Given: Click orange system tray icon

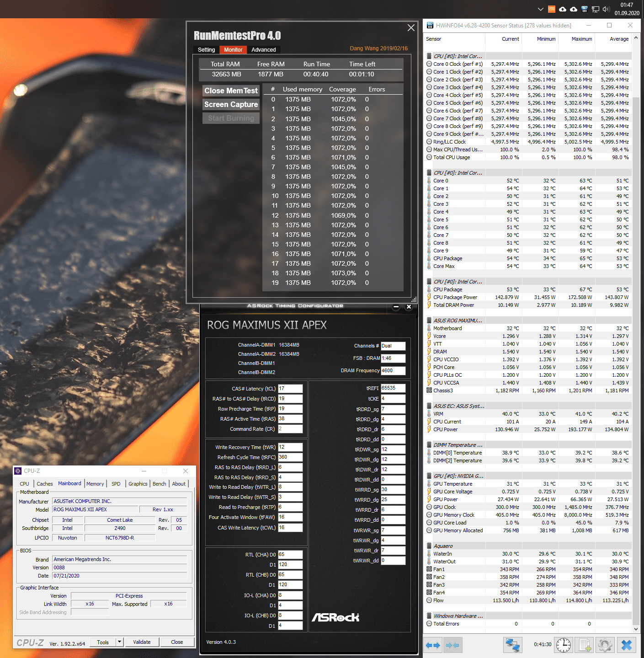Looking at the screenshot, I should (552, 9).
